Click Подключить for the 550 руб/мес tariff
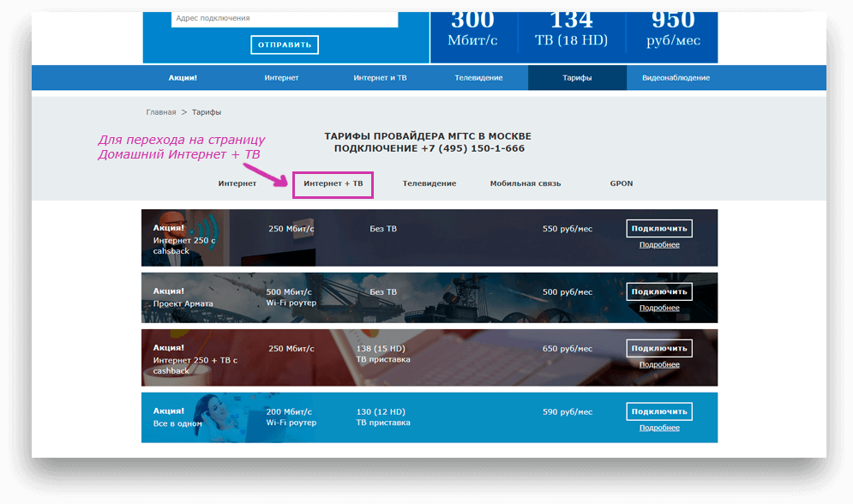 [659, 229]
